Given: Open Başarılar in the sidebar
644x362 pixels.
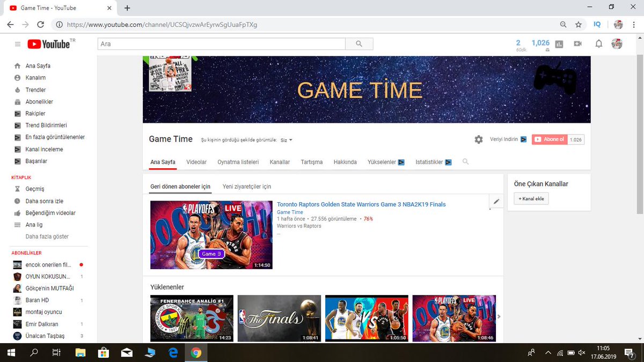Looking at the screenshot, I should [x=36, y=161].
